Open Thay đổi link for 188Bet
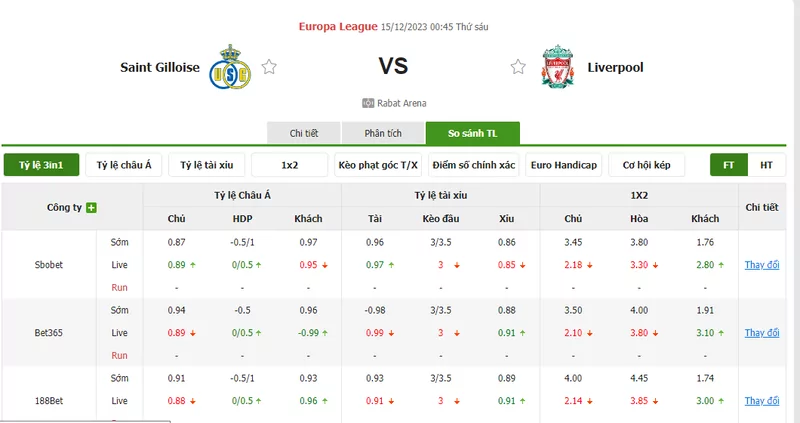This screenshot has height=423, width=800. [x=762, y=401]
